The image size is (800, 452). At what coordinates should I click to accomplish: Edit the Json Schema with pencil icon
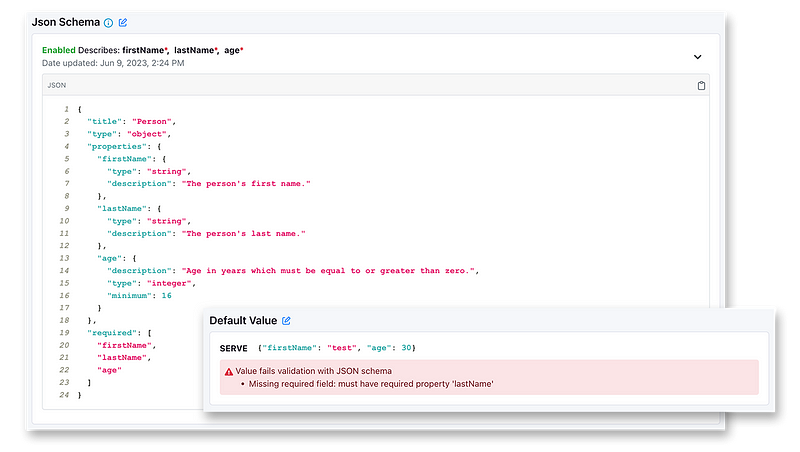[123, 22]
